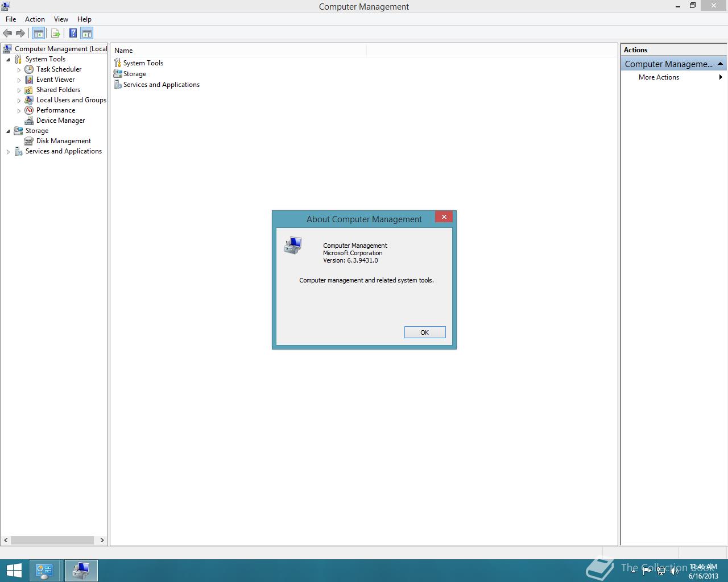
Task: Click the tree scrollbar's right arrow
Action: 102,540
